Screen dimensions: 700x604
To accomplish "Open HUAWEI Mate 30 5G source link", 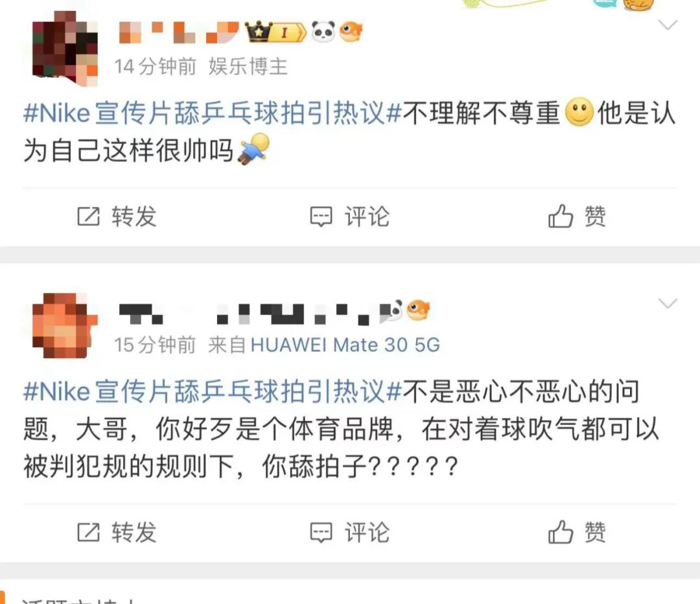I will (345, 345).
